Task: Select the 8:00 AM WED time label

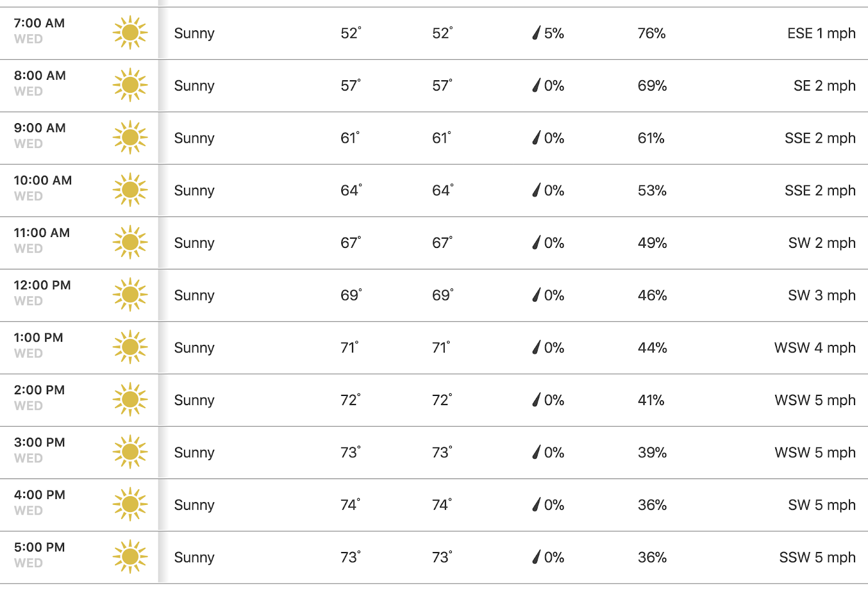Action: [40, 83]
